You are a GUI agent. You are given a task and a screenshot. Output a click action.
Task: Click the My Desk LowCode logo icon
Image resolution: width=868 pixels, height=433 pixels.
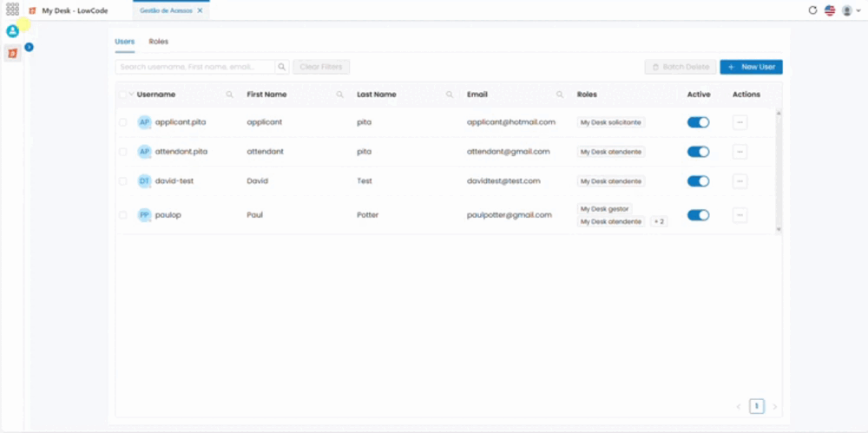coord(32,10)
